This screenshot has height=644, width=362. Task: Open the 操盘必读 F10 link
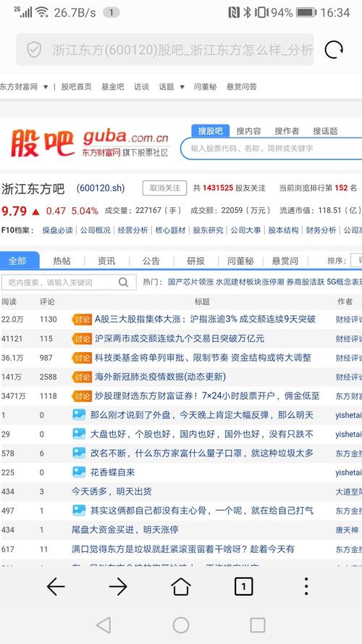tap(57, 230)
